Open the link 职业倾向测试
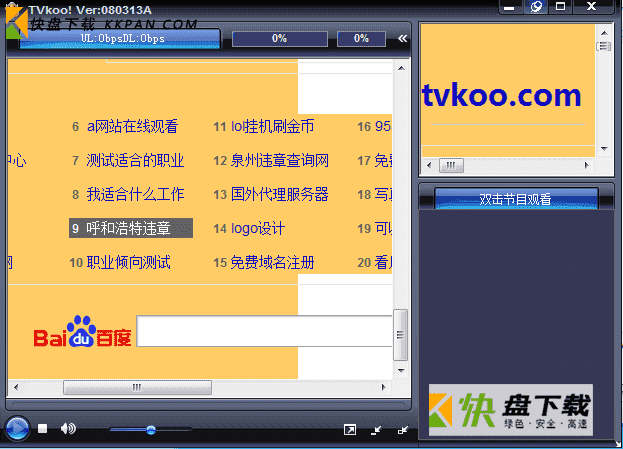Screen dimensions: 623x449 [128, 262]
